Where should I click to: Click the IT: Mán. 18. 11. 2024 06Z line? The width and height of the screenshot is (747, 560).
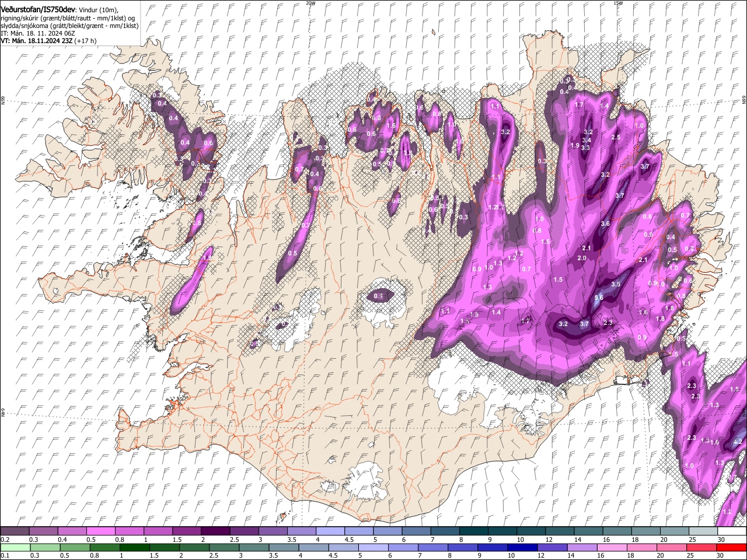click(38, 33)
